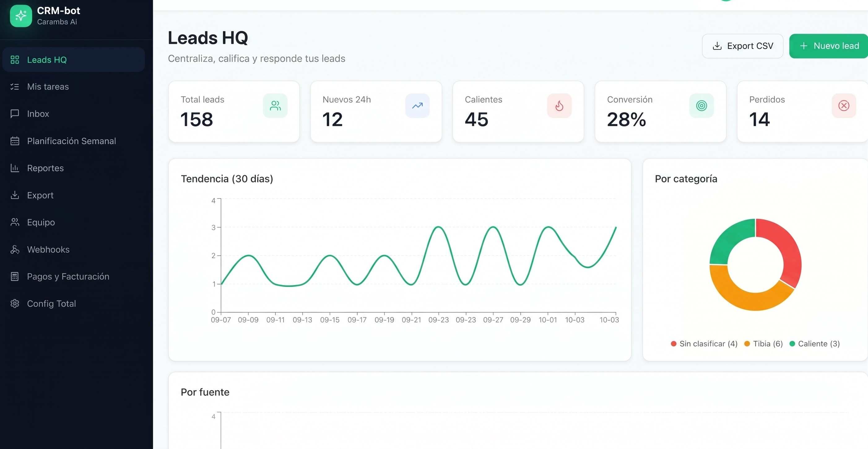Viewport: 868px width, 449px height.
Task: Click the Por fuente heading
Action: pyautogui.click(x=205, y=392)
